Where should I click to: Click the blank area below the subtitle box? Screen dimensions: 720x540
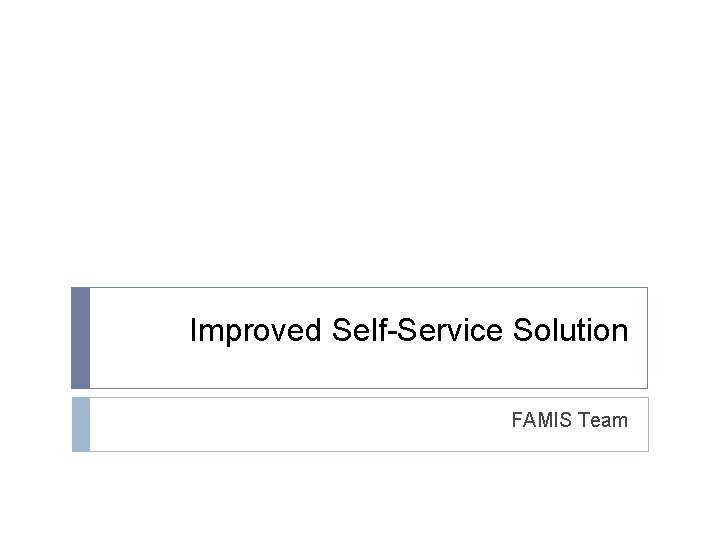[360, 496]
